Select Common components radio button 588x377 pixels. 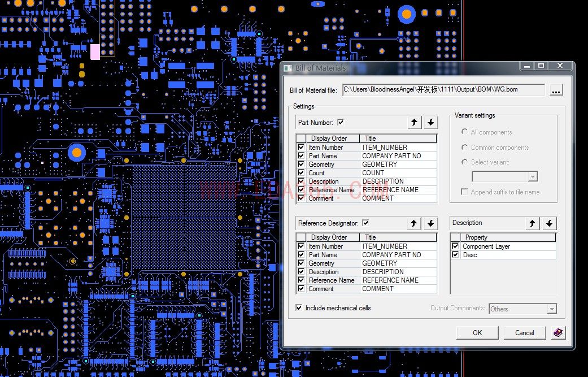click(465, 147)
